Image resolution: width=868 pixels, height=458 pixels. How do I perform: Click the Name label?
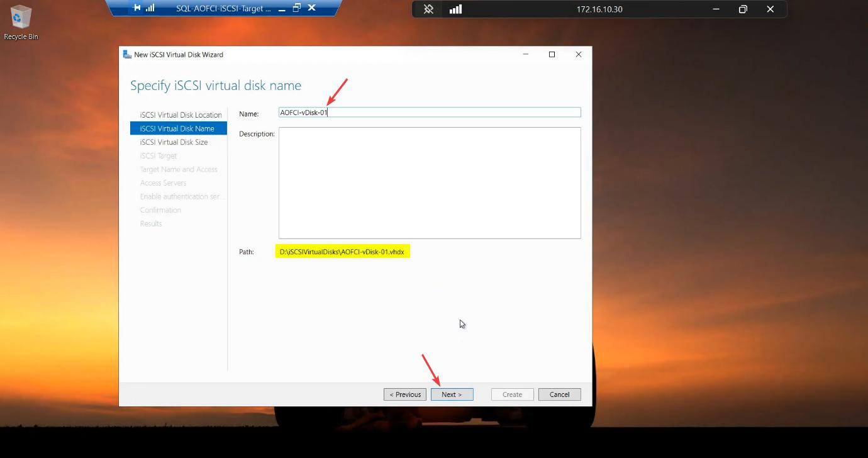[249, 114]
